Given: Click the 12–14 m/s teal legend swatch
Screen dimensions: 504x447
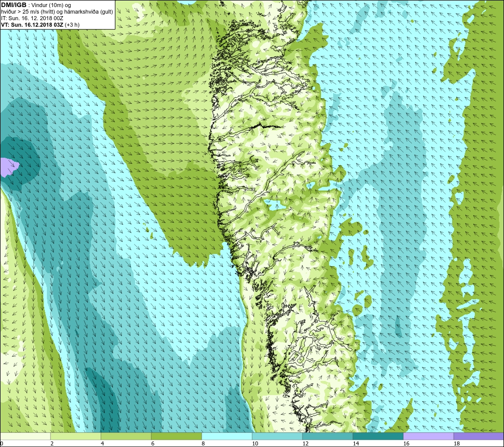Looking at the screenshot, I should (328, 436).
